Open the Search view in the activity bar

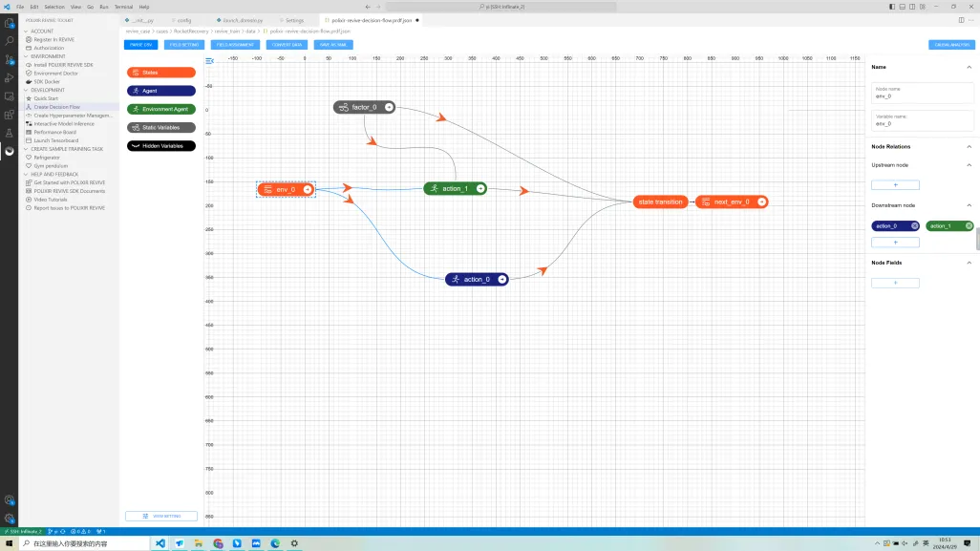point(9,41)
